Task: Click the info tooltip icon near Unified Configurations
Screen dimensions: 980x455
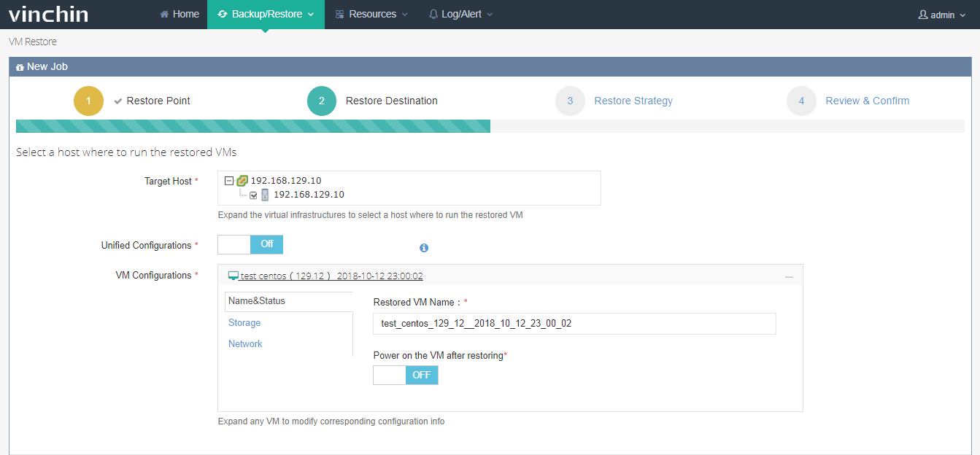Action: click(x=424, y=248)
